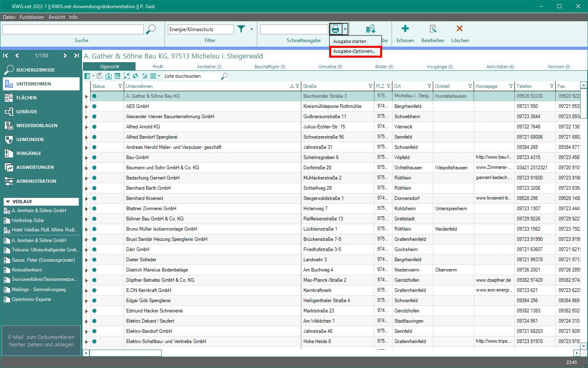588x368 pixels.
Task: Open the Info menu
Action: point(73,17)
